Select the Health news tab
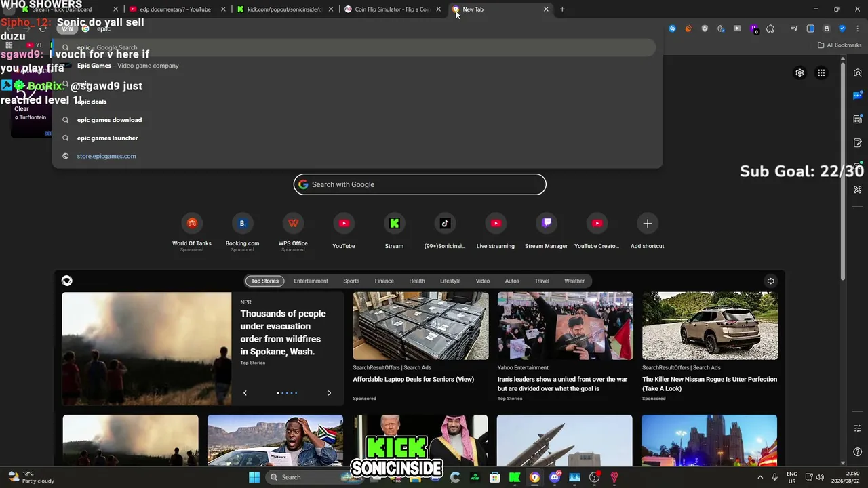Viewport: 868px width, 488px height. coord(417,281)
